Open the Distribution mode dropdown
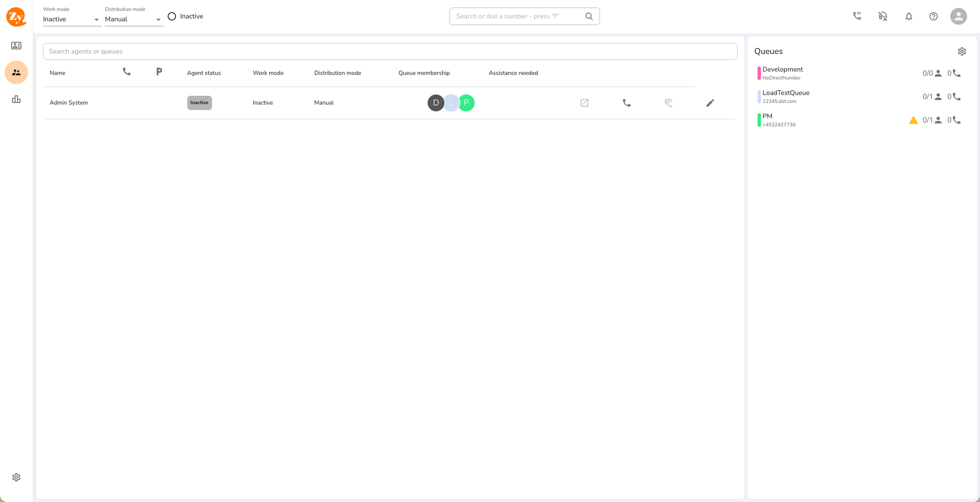 click(x=133, y=19)
